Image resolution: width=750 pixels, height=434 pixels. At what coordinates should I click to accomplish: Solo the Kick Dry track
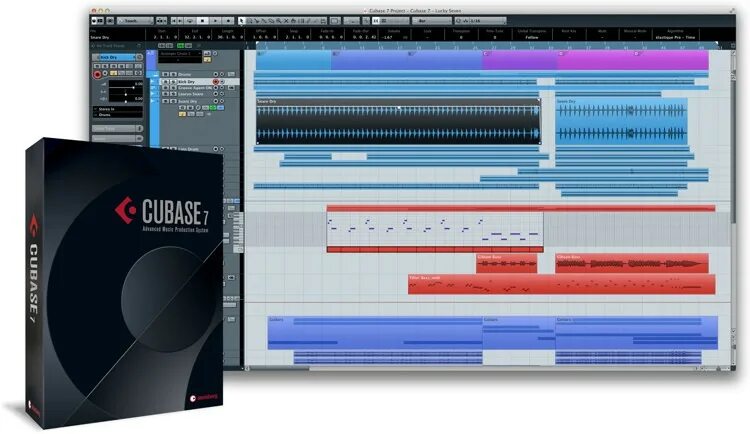pos(173,81)
